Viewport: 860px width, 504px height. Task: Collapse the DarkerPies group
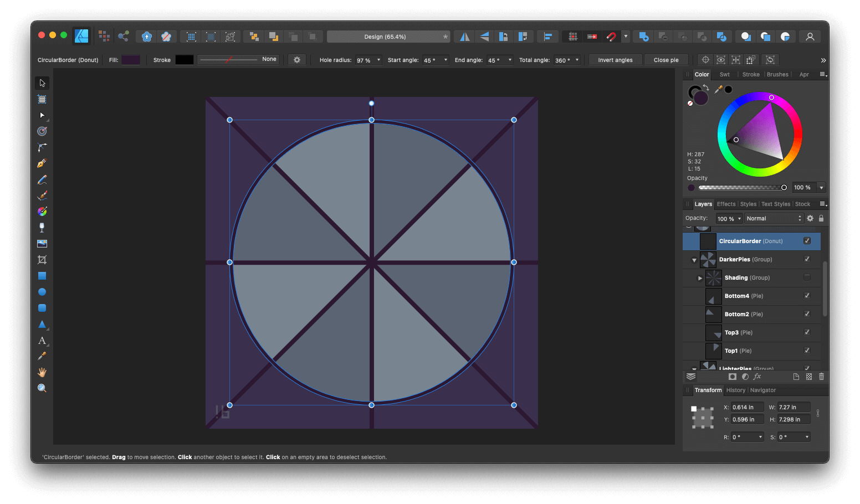click(x=694, y=259)
